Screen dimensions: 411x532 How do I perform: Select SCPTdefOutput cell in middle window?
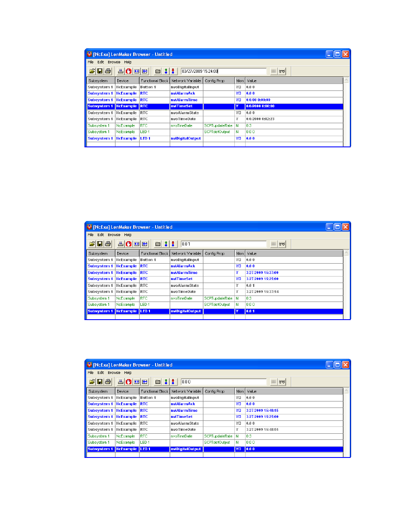click(219, 305)
